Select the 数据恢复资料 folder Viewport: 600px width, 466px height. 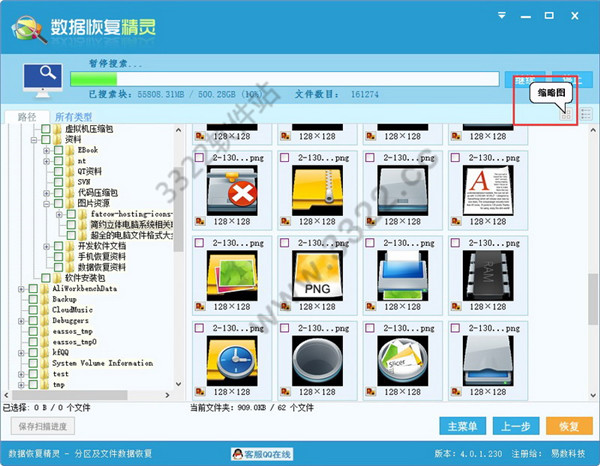tap(102, 267)
